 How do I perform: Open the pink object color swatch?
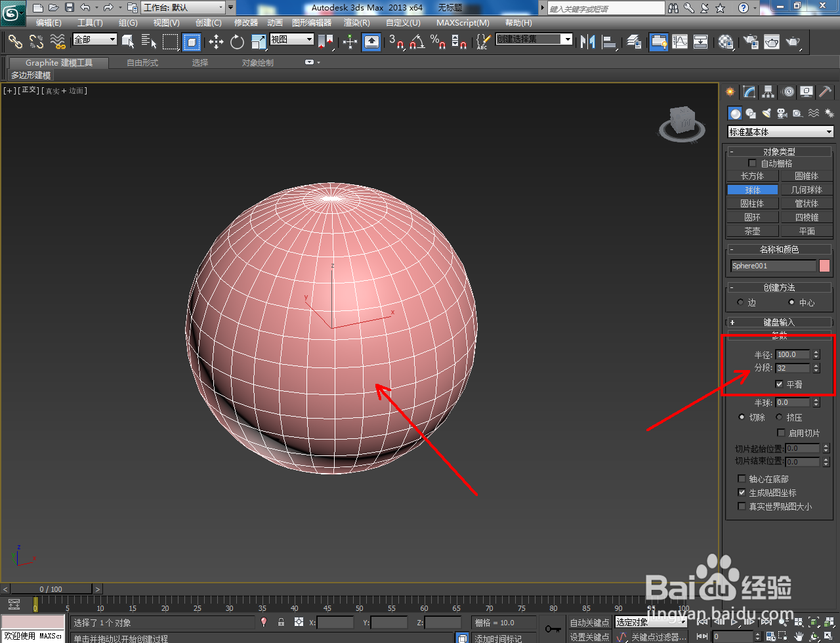tap(825, 266)
